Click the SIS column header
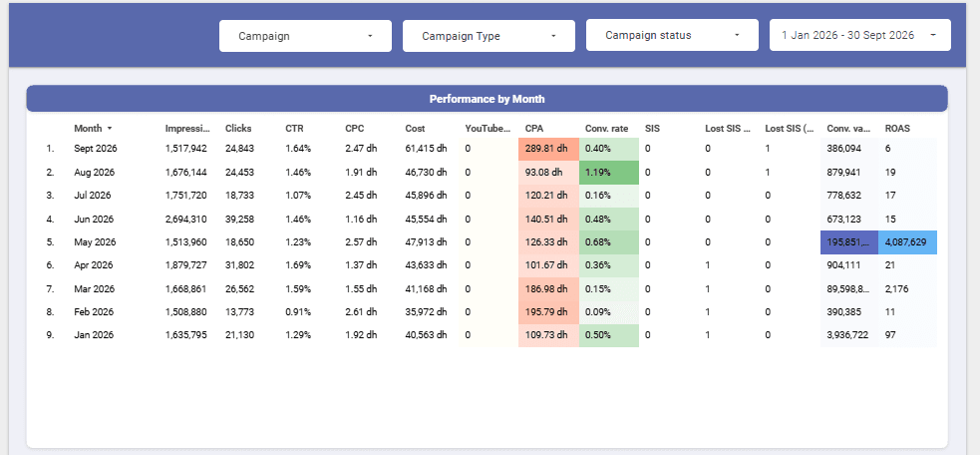The height and width of the screenshot is (455, 980). coord(652,129)
